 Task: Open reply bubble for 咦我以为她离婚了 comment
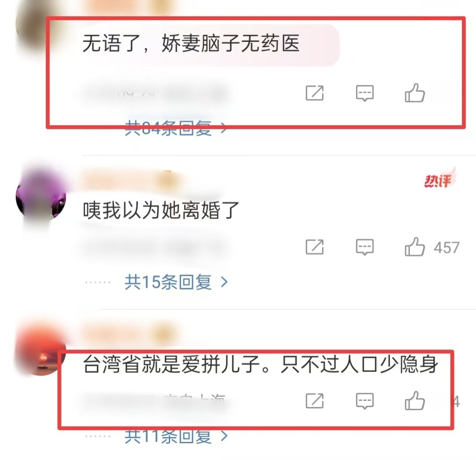[x=364, y=247]
